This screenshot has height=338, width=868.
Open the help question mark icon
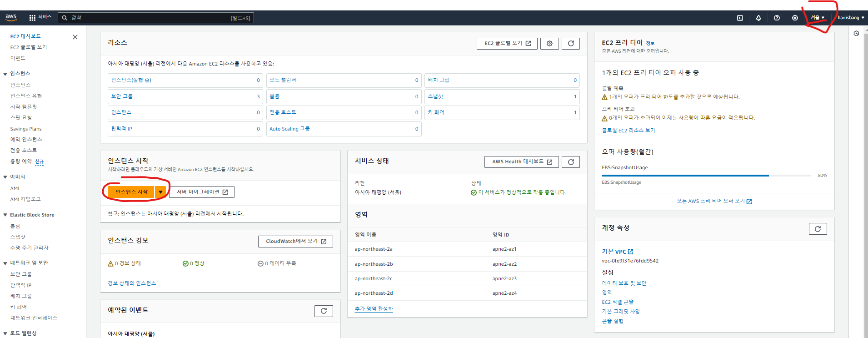[777, 18]
